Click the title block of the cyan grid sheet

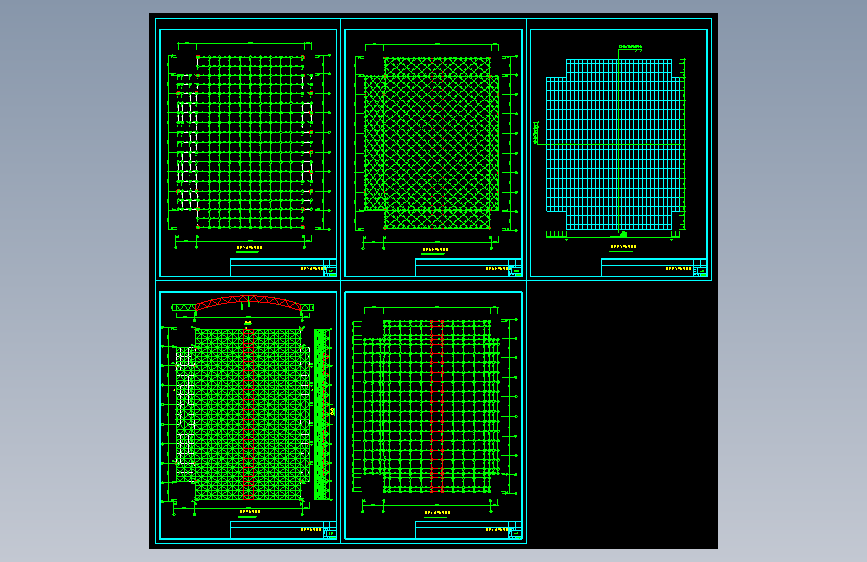click(654, 267)
